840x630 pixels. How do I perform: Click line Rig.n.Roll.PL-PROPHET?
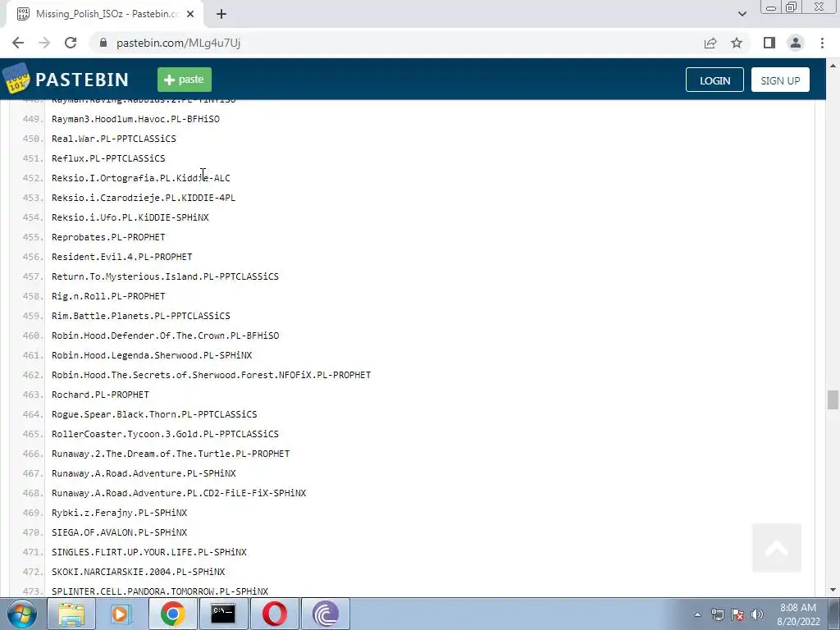tap(108, 296)
